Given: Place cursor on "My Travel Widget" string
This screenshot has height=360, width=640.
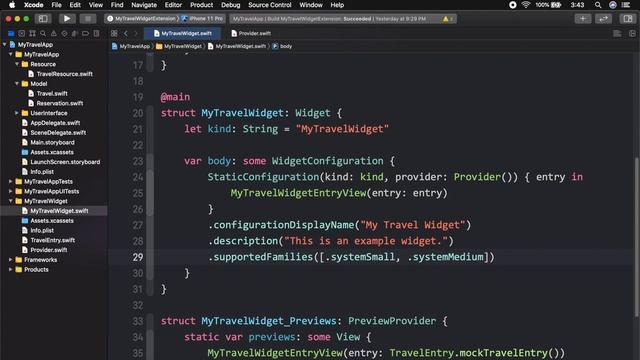Looking at the screenshot, I should pos(413,225).
